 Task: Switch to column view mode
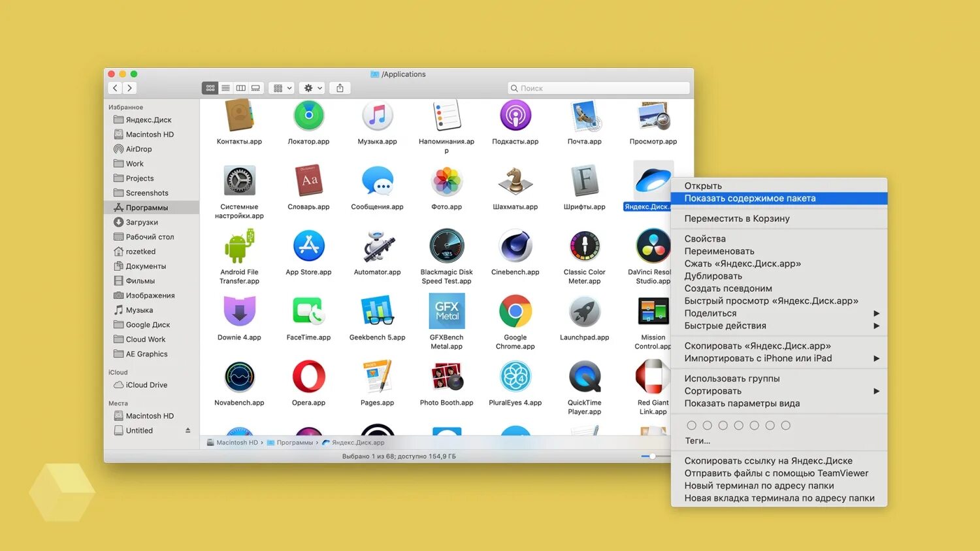tap(240, 88)
